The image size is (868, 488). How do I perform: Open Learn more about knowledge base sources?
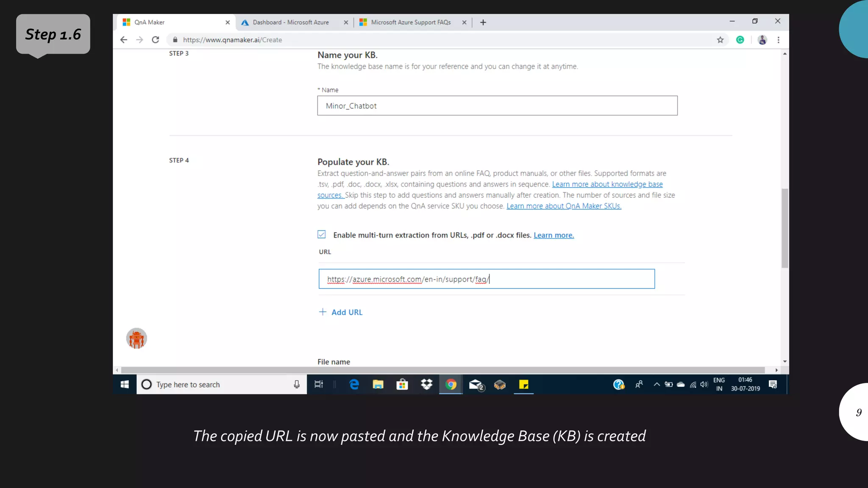pos(607,184)
